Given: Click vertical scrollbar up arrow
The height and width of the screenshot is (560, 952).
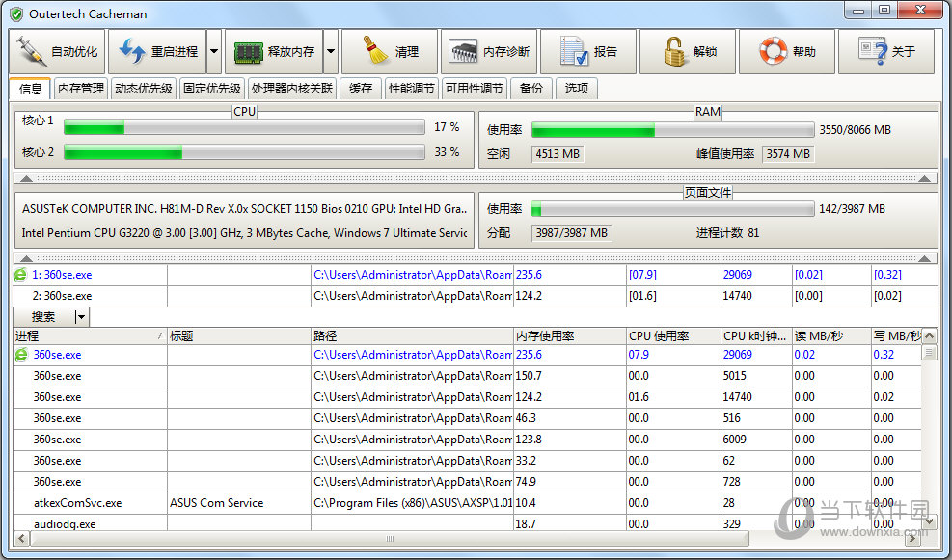Looking at the screenshot, I should tap(929, 336).
